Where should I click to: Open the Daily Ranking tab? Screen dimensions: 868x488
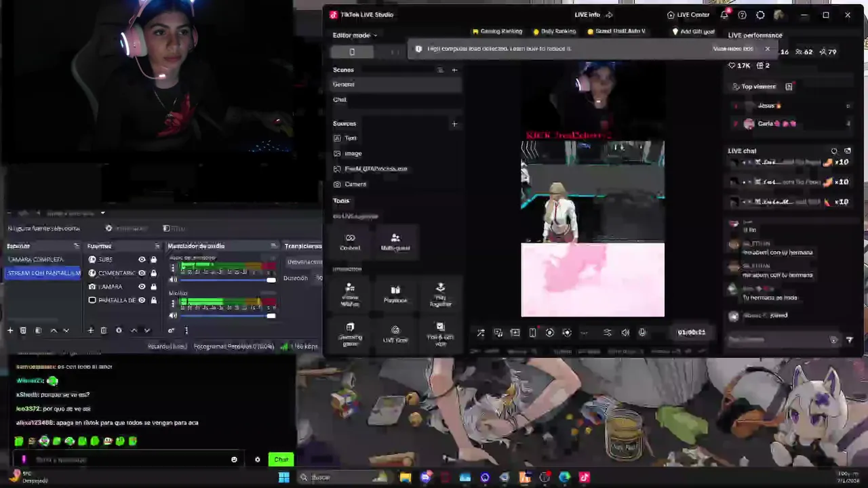tap(555, 31)
